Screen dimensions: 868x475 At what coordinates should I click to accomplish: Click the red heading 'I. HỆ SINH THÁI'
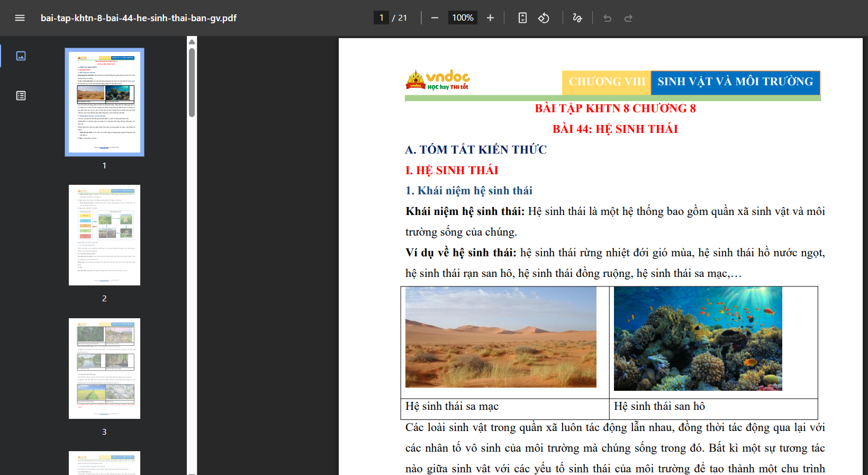[x=452, y=171]
